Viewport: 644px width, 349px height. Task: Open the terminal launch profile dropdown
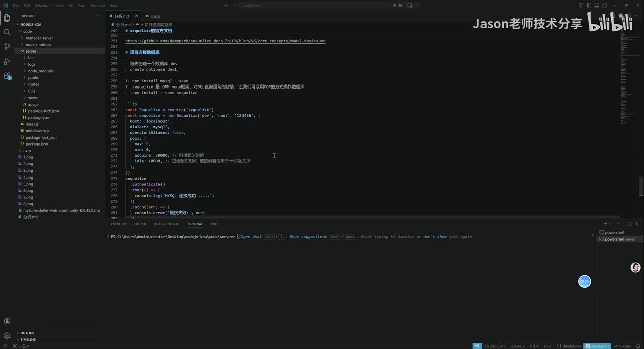coord(611,224)
